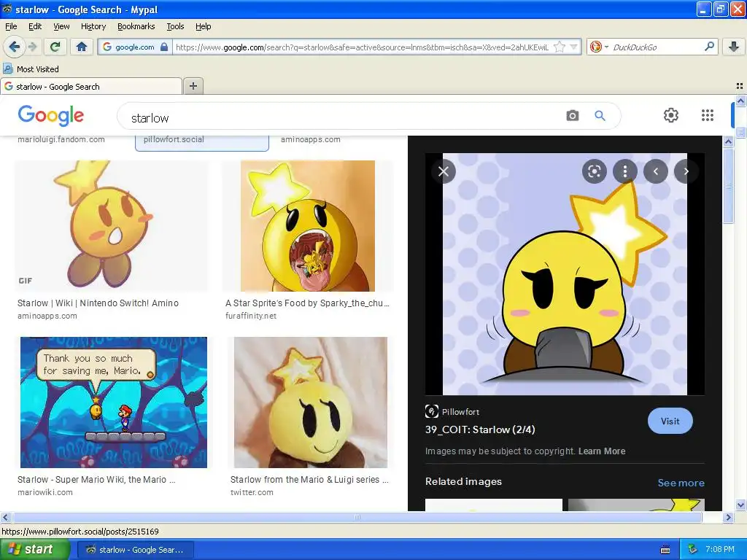Click the Starlow GIF thumbnail
Viewport: 747px width, 560px height.
[112, 226]
